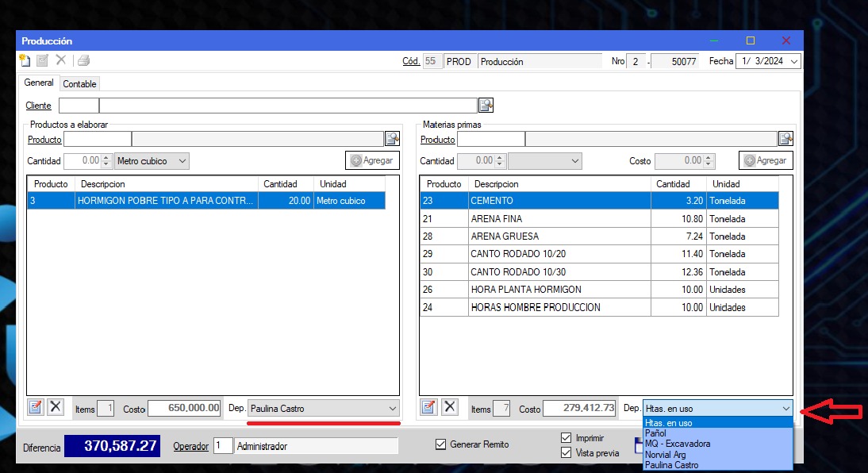Choose MQ - Excavadora from deposit list

718,444
